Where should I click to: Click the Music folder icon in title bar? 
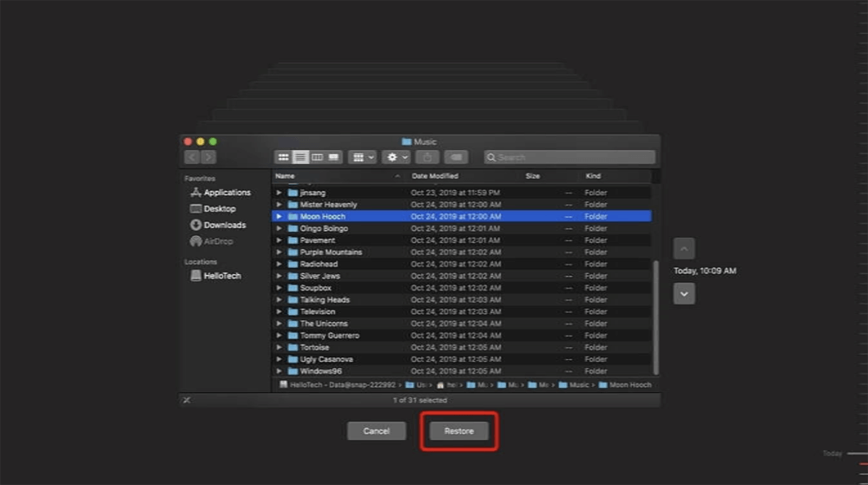pyautogui.click(x=406, y=141)
